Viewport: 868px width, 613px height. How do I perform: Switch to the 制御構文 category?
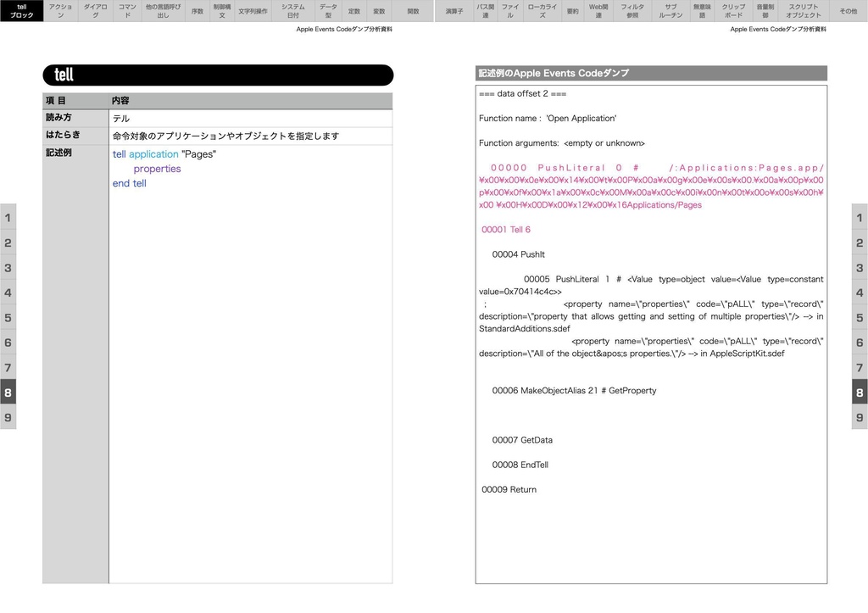pos(220,9)
